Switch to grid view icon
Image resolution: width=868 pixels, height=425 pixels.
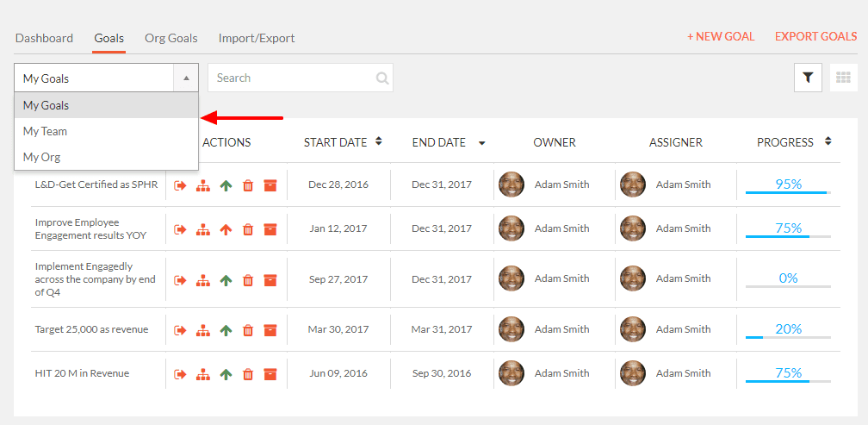click(843, 78)
